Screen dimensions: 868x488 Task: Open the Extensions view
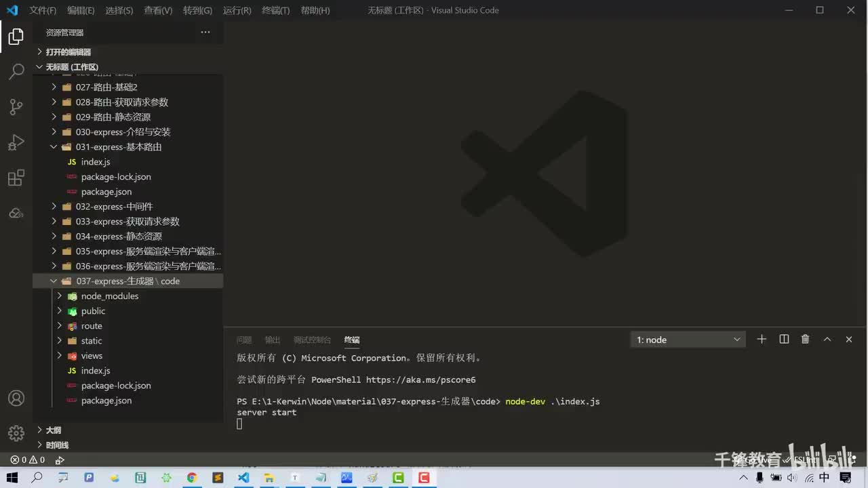16,178
